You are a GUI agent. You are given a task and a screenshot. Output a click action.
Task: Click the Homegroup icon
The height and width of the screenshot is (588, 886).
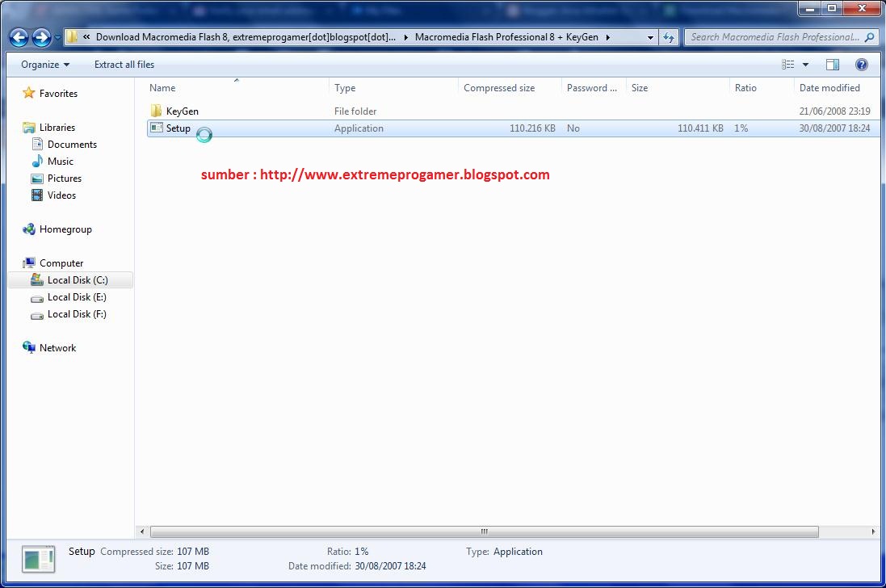click(x=29, y=229)
